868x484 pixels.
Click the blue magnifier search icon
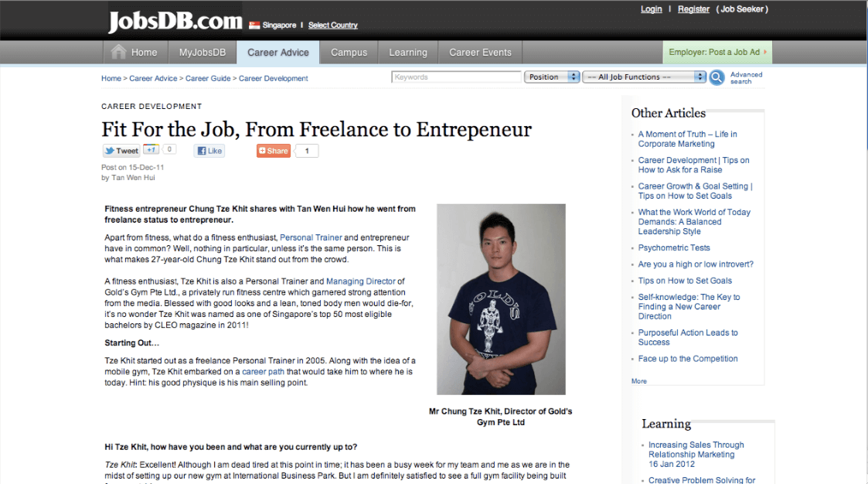pyautogui.click(x=717, y=77)
